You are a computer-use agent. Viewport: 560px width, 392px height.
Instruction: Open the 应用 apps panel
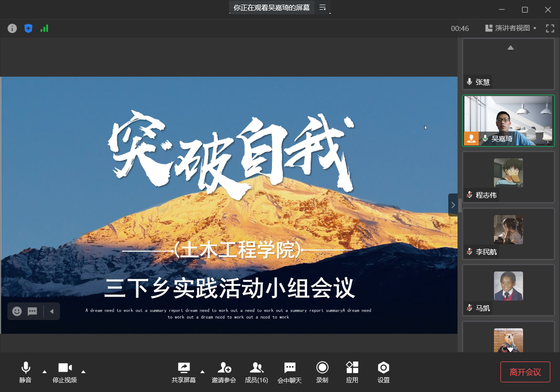point(352,372)
